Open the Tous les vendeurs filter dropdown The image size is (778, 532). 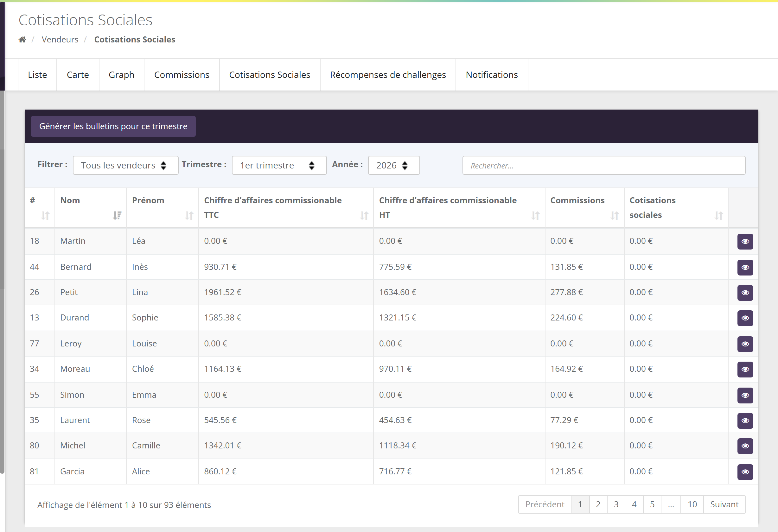click(x=125, y=165)
